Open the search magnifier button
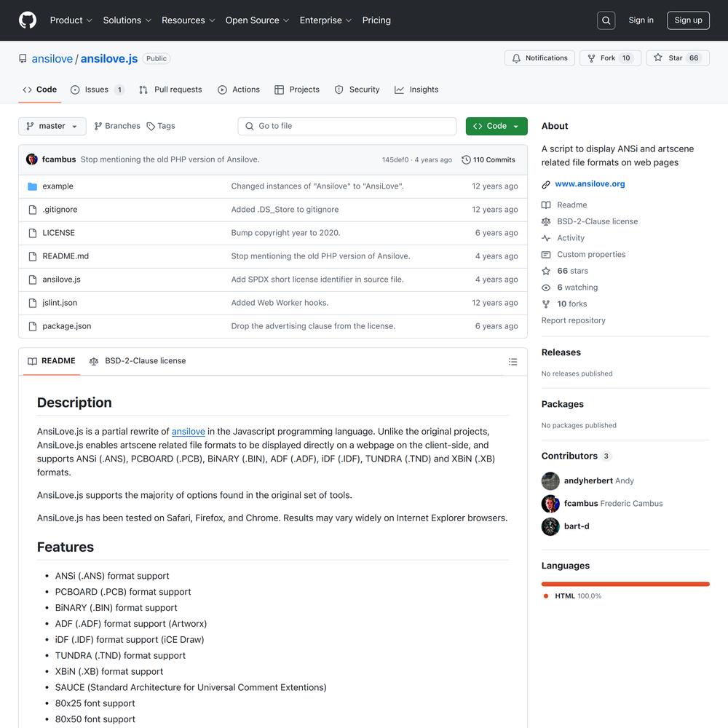The width and height of the screenshot is (728, 728). pyautogui.click(x=606, y=20)
